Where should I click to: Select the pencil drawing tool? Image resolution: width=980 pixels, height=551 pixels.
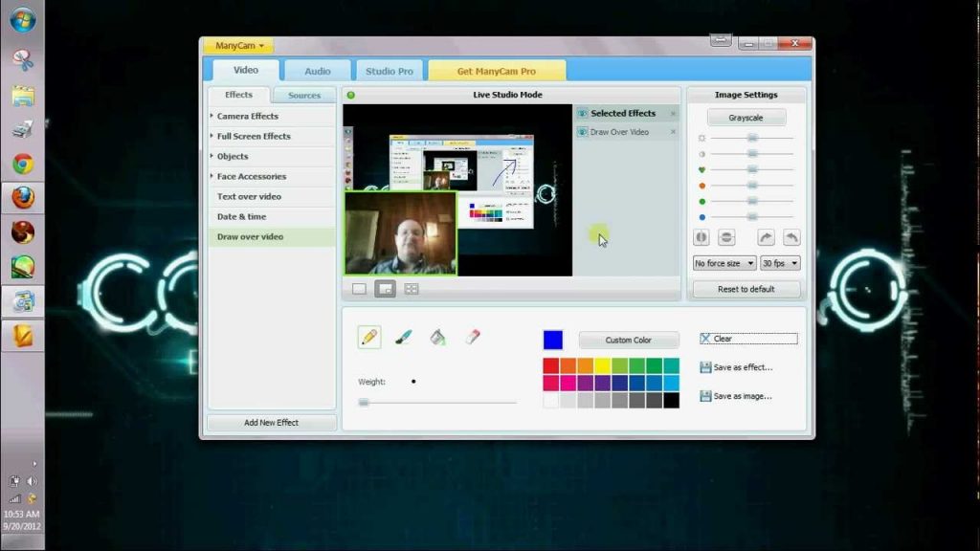pyautogui.click(x=368, y=337)
